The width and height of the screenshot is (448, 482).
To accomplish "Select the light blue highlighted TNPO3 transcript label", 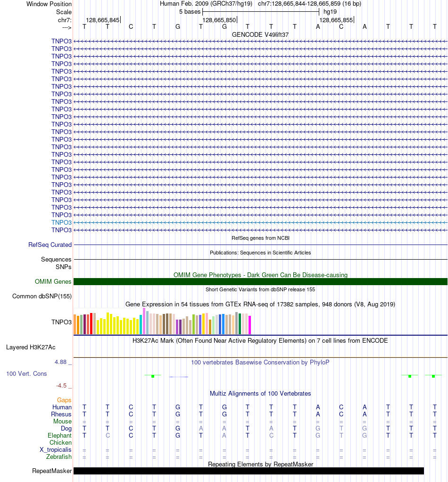I will 61,222.
